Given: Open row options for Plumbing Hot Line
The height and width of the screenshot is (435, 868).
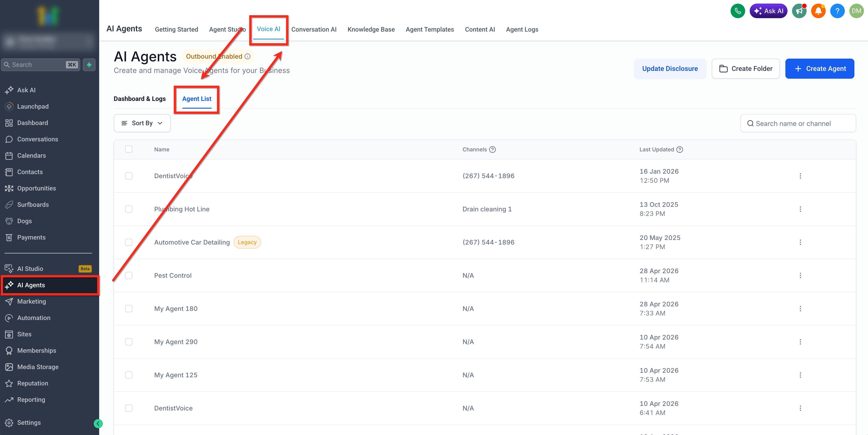Looking at the screenshot, I should (x=800, y=209).
